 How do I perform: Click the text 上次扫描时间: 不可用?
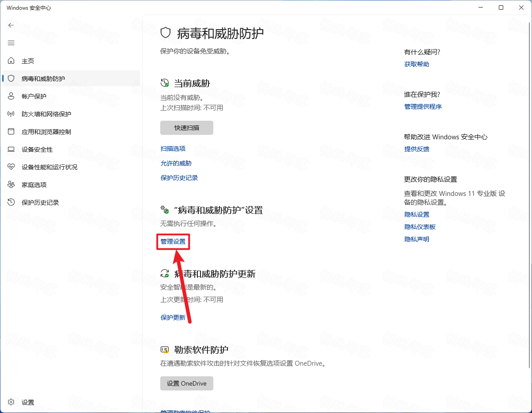(x=192, y=107)
